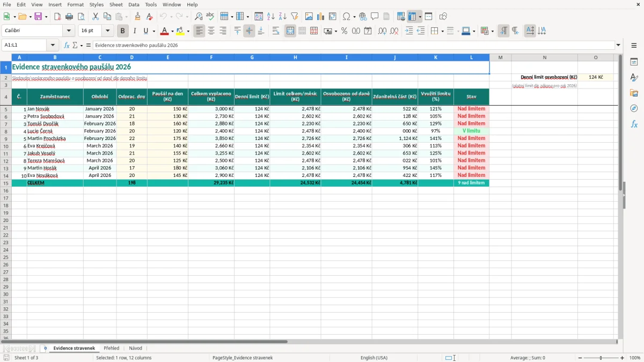Open the Format menu
The height and width of the screenshot is (362, 644).
coord(76,4)
